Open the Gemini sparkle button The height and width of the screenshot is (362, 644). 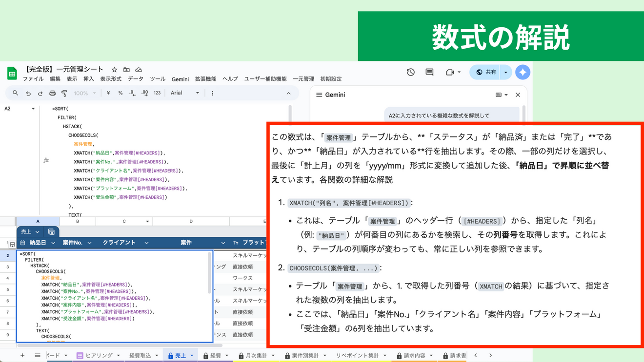[x=523, y=72]
